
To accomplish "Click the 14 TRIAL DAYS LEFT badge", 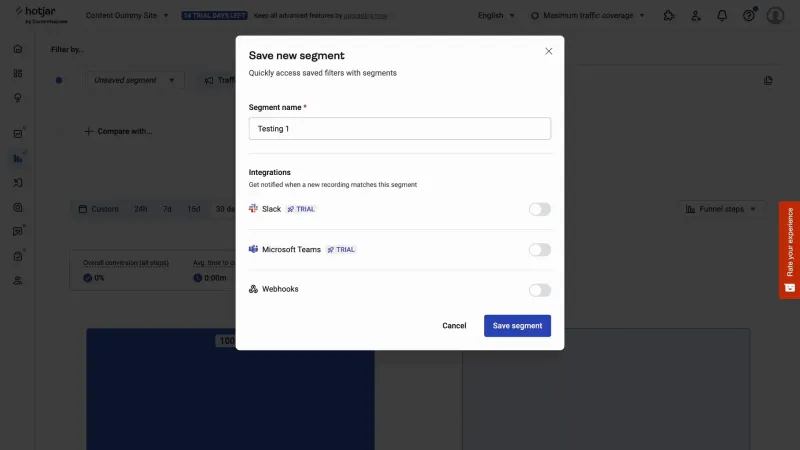I will 214,16.
